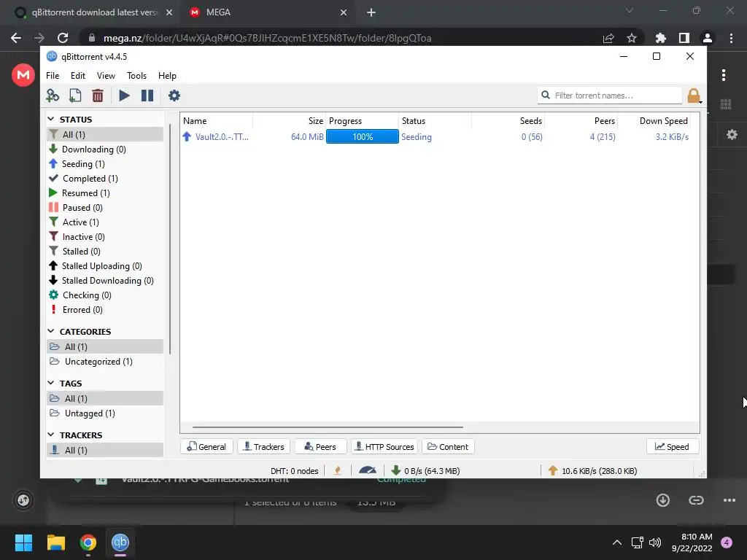Click the qBittorrent icon in the taskbar
The height and width of the screenshot is (560, 747).
[120, 542]
